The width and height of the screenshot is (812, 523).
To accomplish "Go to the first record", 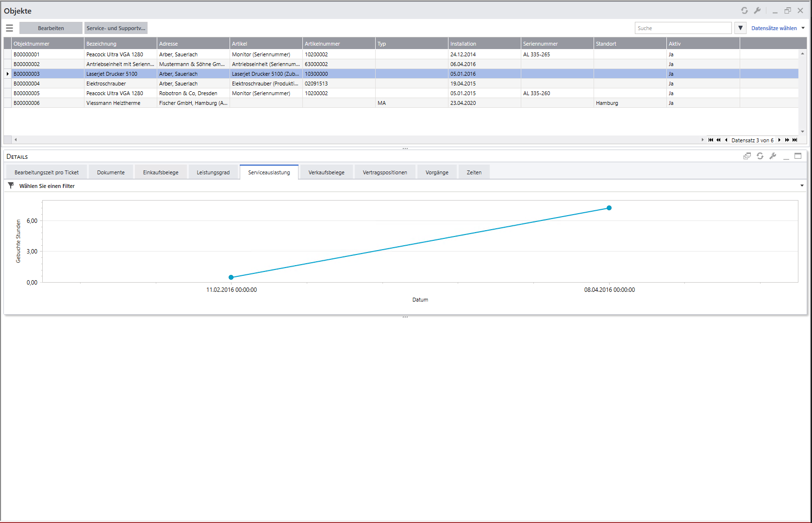I will point(711,140).
